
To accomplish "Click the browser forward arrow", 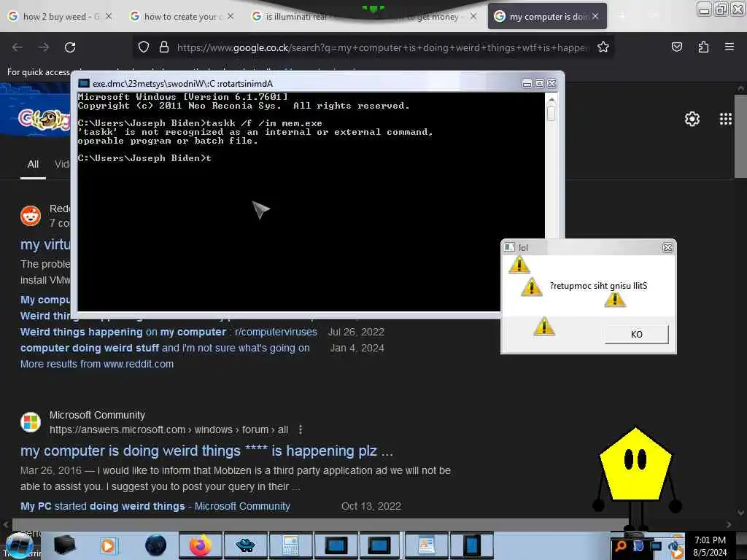I will (43, 47).
